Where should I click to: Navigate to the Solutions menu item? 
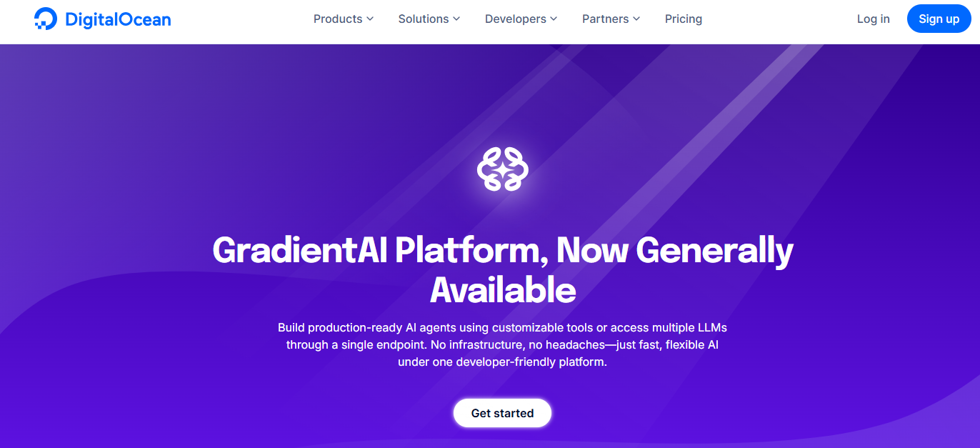(x=424, y=19)
